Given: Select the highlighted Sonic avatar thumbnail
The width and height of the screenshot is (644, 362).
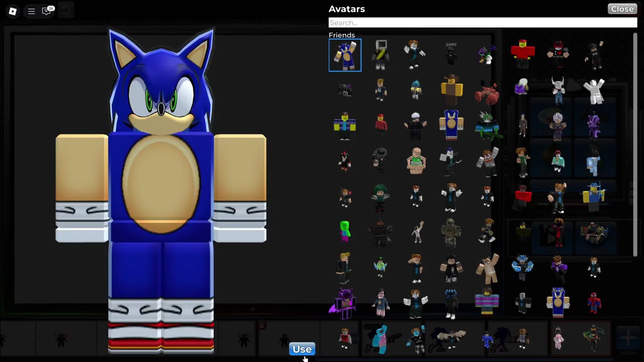Looking at the screenshot, I should (345, 55).
